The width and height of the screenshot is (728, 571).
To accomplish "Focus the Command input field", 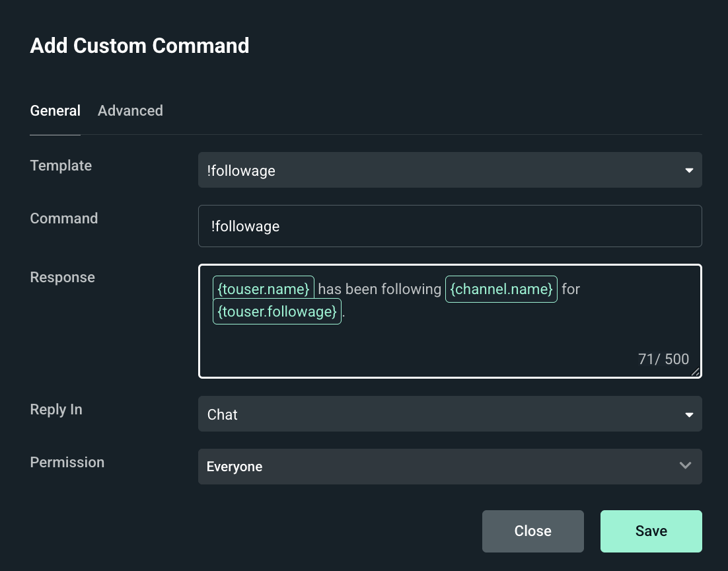I will click(450, 226).
